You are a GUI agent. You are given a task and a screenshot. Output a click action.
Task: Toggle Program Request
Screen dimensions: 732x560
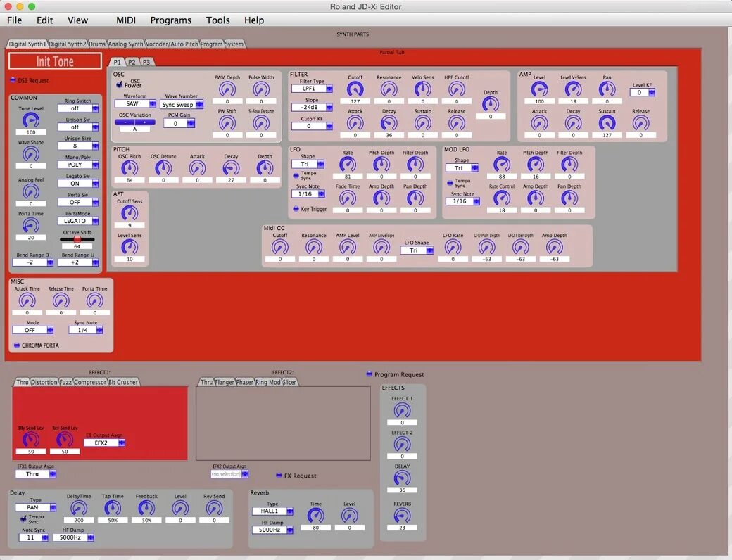pyautogui.click(x=370, y=374)
